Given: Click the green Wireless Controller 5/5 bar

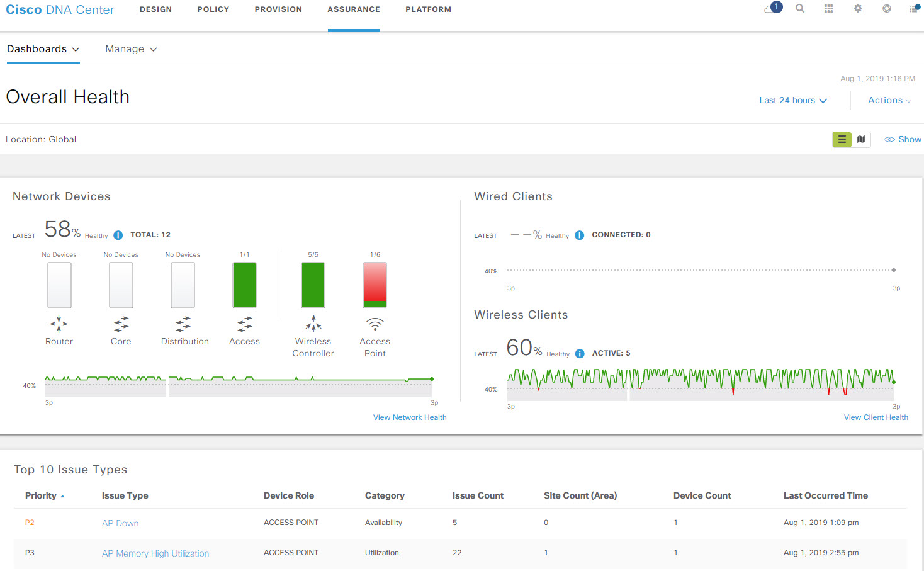Looking at the screenshot, I should (313, 285).
